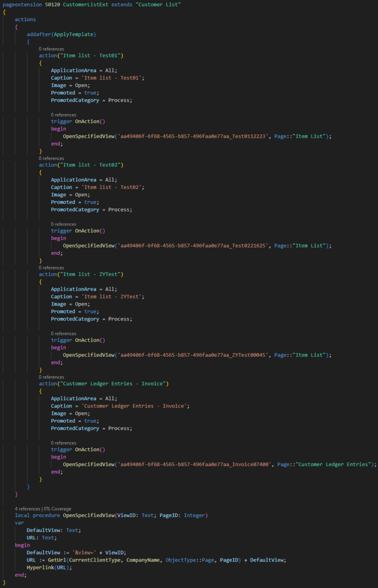Click "0 references" above the ZYTest action
Screen dimensions: 378x588
52,268
